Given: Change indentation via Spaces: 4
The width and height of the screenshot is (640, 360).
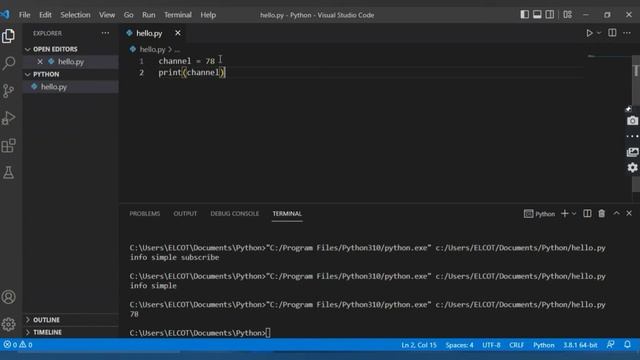Looking at the screenshot, I should point(459,345).
